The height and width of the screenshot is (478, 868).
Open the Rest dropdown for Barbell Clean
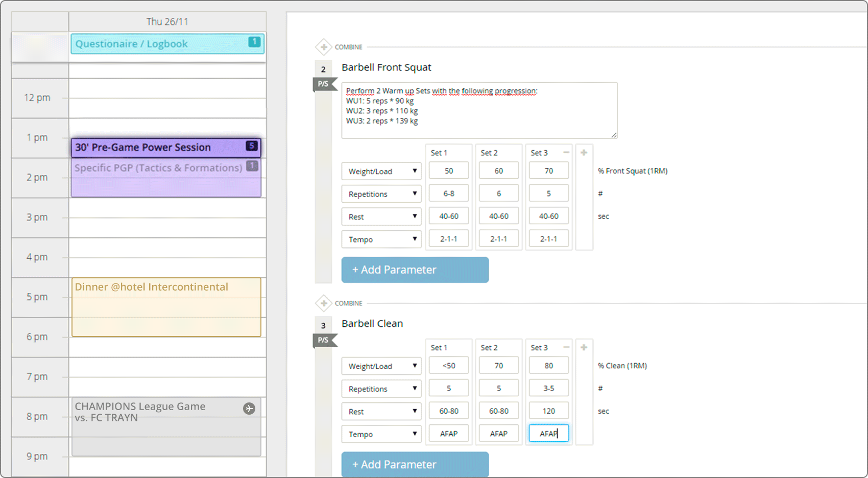pyautogui.click(x=381, y=411)
